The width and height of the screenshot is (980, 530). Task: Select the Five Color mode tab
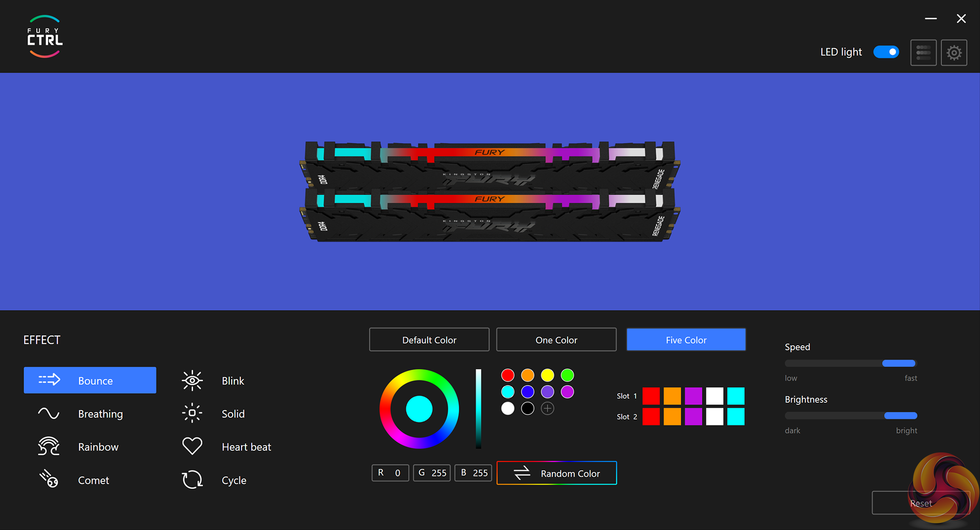tap(686, 340)
